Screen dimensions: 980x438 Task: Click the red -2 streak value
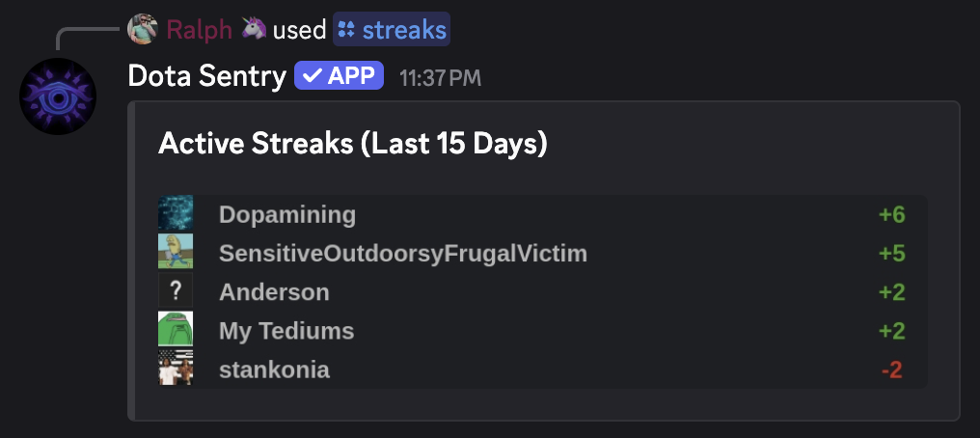[891, 370]
